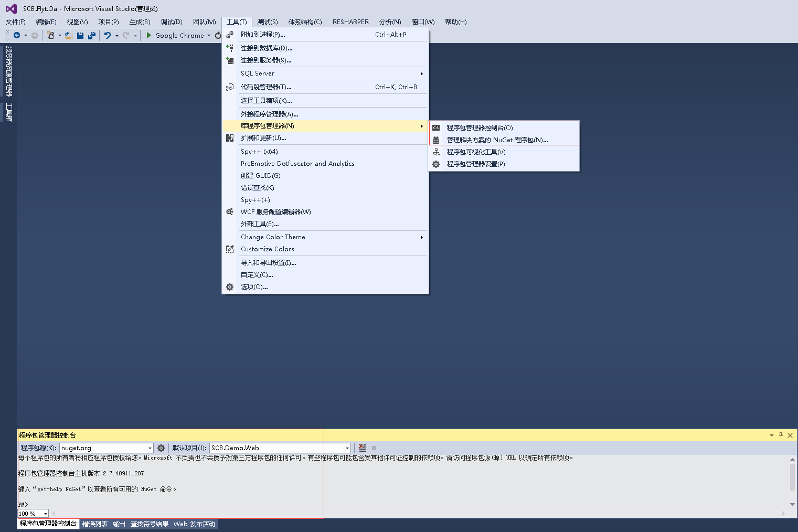
Task: Open 程序包管理器控制台(O) submenu entry
Action: [504, 127]
